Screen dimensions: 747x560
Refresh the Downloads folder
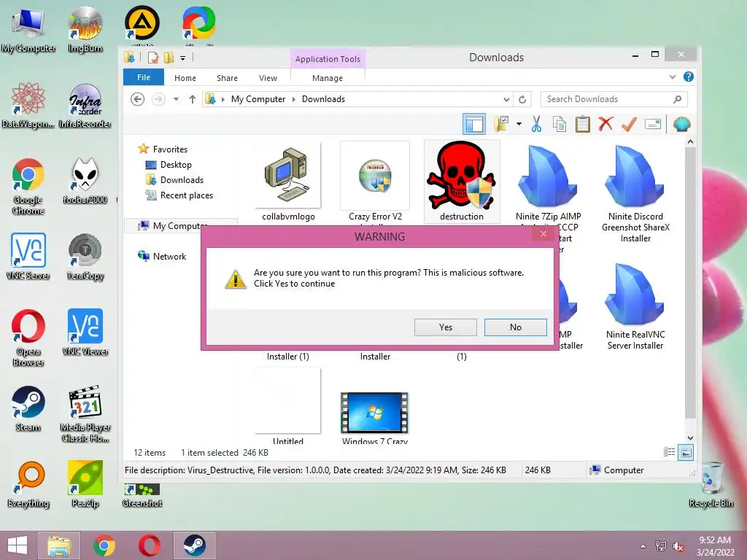pyautogui.click(x=522, y=99)
